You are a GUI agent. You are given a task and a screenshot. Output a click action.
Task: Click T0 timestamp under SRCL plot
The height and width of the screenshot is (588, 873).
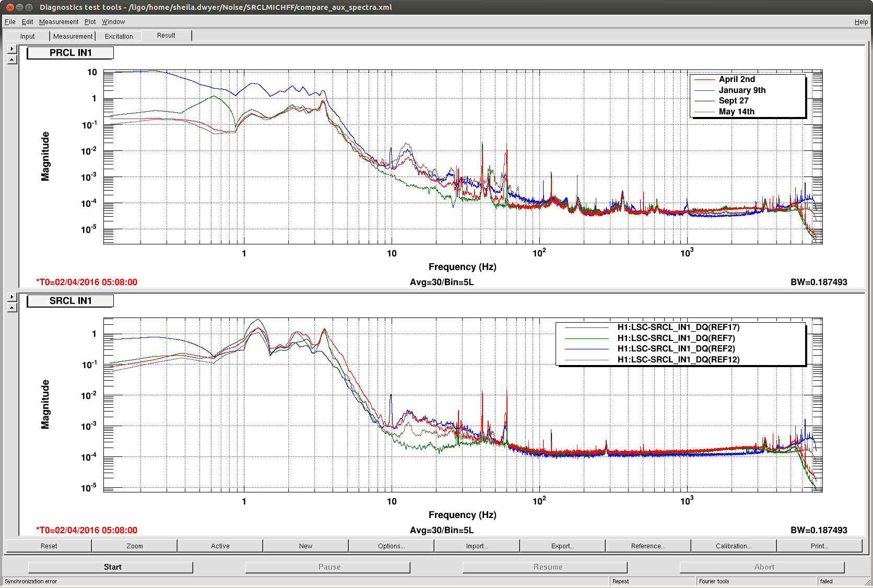(87, 530)
